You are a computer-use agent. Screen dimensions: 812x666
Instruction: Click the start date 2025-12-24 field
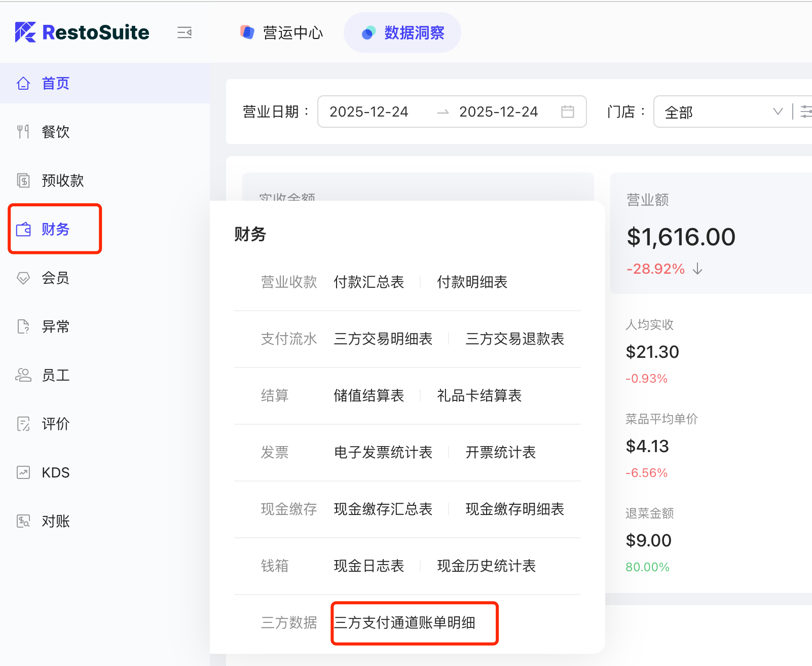point(369,112)
